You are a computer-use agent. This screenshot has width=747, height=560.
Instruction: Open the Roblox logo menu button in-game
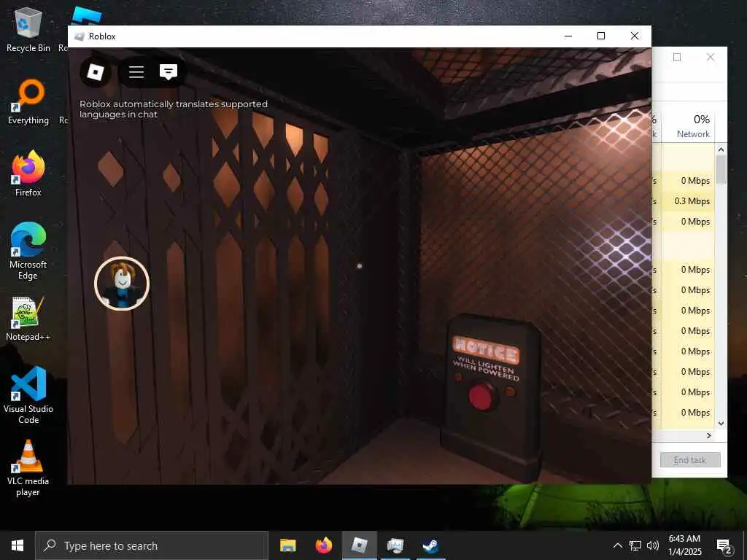click(96, 72)
